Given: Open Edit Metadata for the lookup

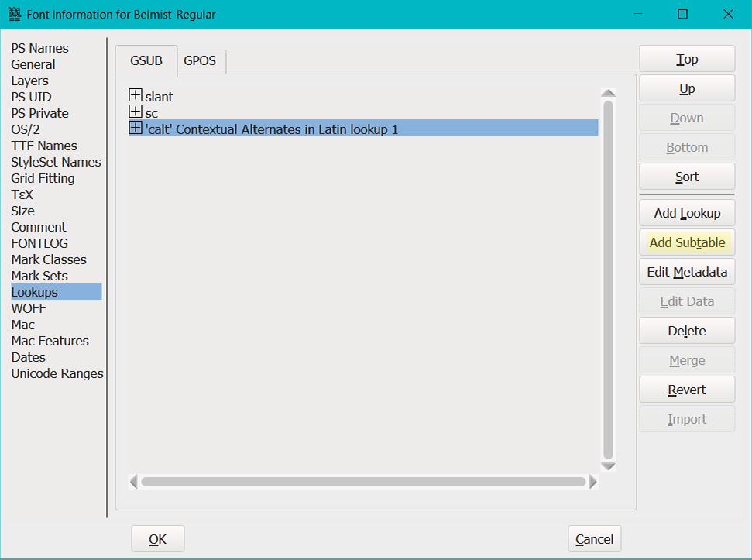Looking at the screenshot, I should click(x=687, y=272).
